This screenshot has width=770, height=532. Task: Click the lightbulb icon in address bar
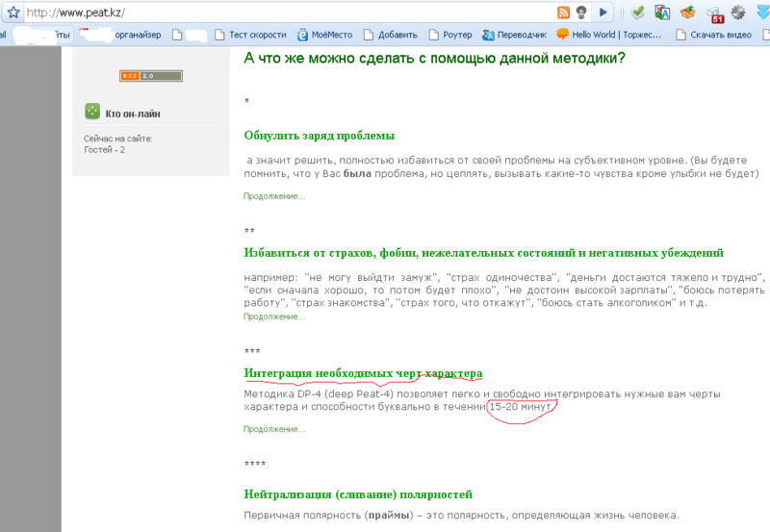coord(581,13)
